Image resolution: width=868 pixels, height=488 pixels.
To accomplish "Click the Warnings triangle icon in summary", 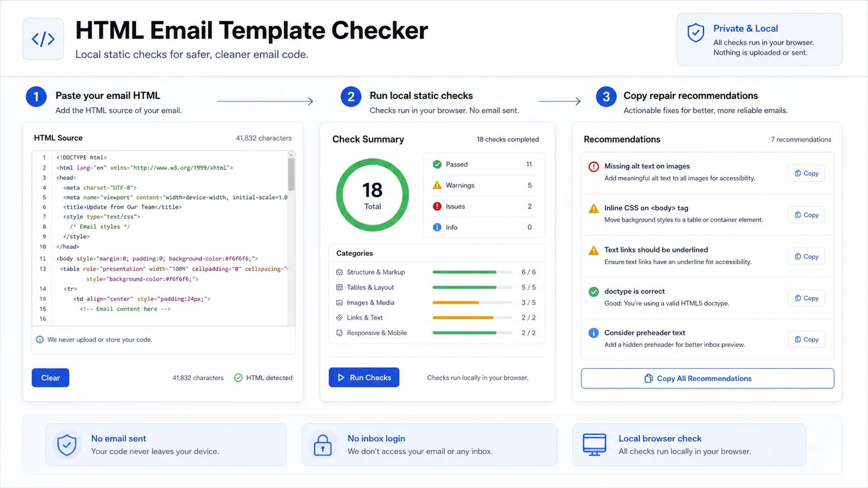I will point(437,185).
